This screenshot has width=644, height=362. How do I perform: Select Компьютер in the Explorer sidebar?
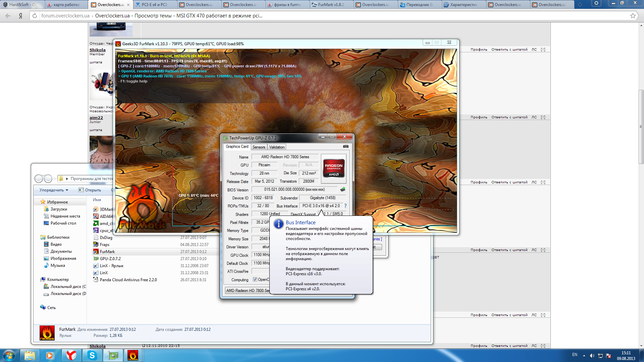(x=58, y=280)
